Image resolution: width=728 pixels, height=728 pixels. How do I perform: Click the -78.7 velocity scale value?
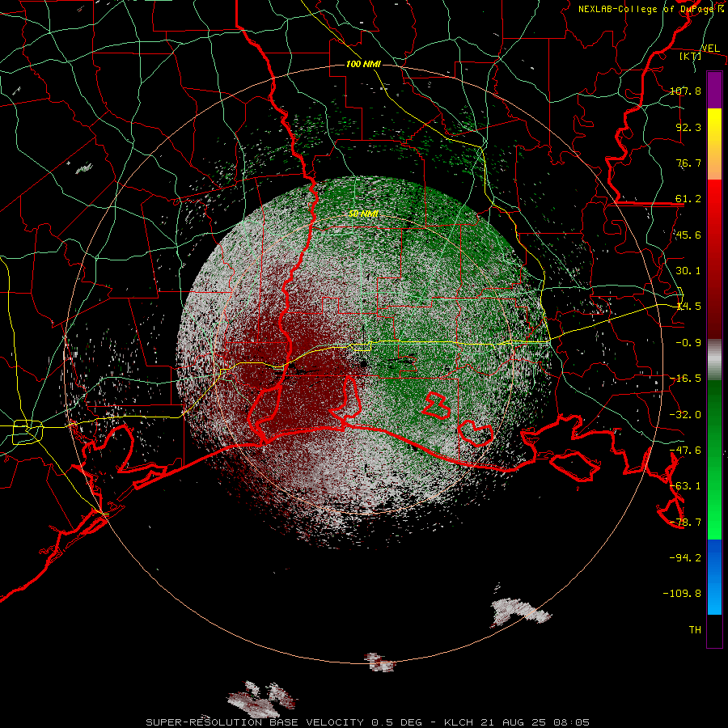(x=685, y=523)
